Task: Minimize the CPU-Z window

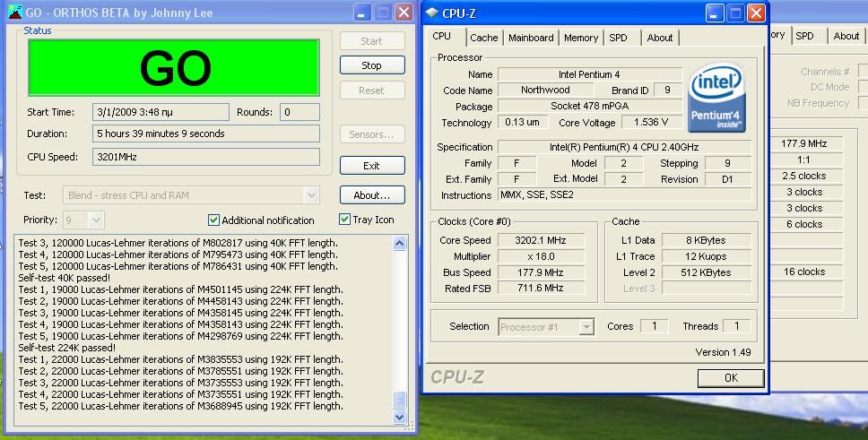Action: 714,13
